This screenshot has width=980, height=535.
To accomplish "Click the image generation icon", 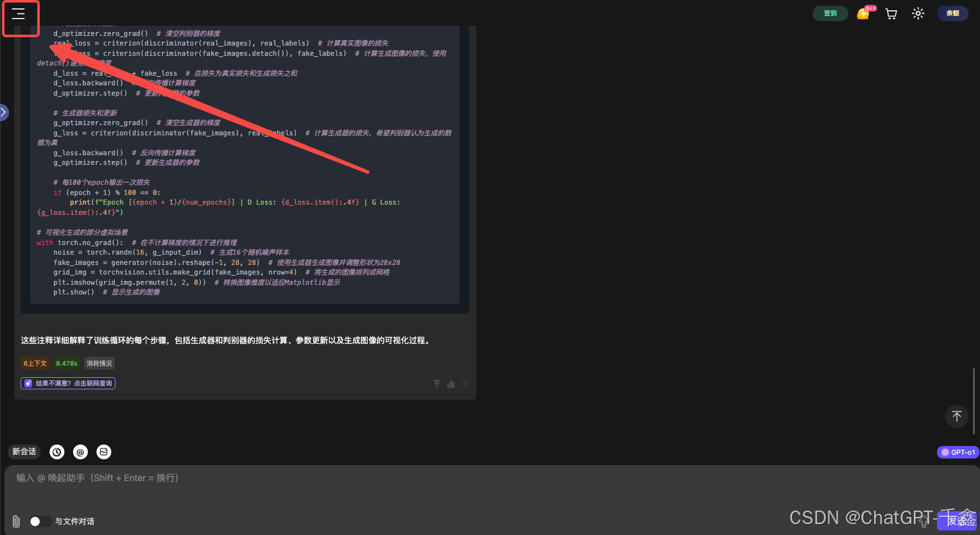I will [104, 452].
